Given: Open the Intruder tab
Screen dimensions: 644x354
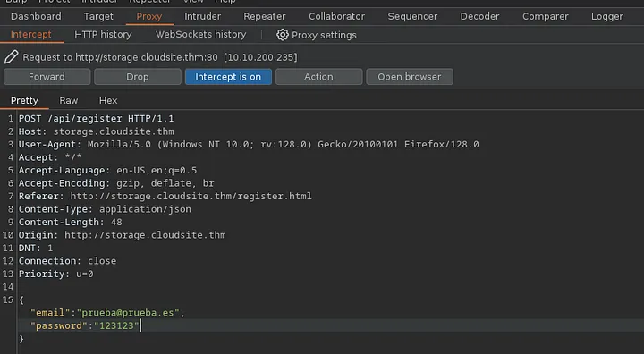Looking at the screenshot, I should (x=202, y=16).
